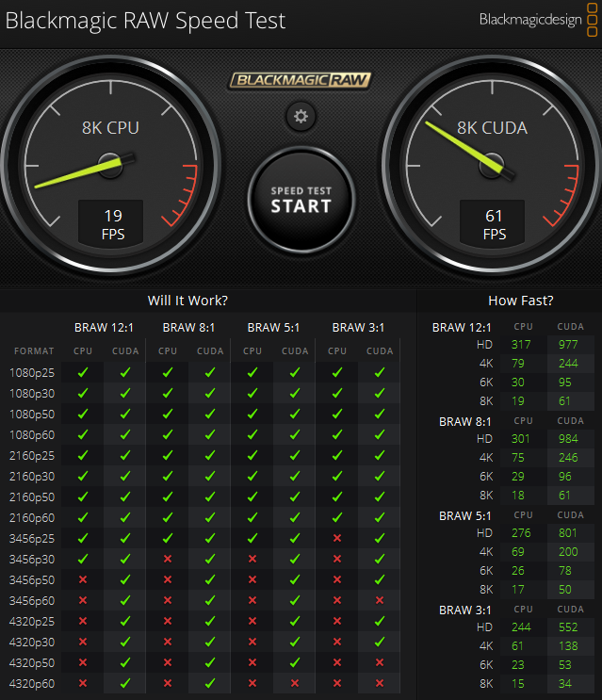Click the green check for 4320p25 BRAW 3:1 CUDA
Image resolution: width=602 pixels, height=700 pixels.
pyautogui.click(x=380, y=621)
